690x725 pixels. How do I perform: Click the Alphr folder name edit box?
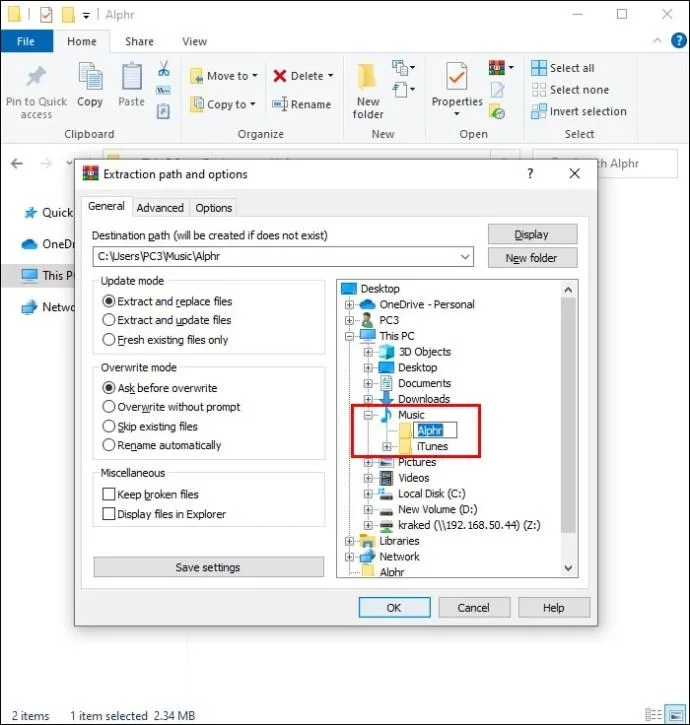(435, 430)
